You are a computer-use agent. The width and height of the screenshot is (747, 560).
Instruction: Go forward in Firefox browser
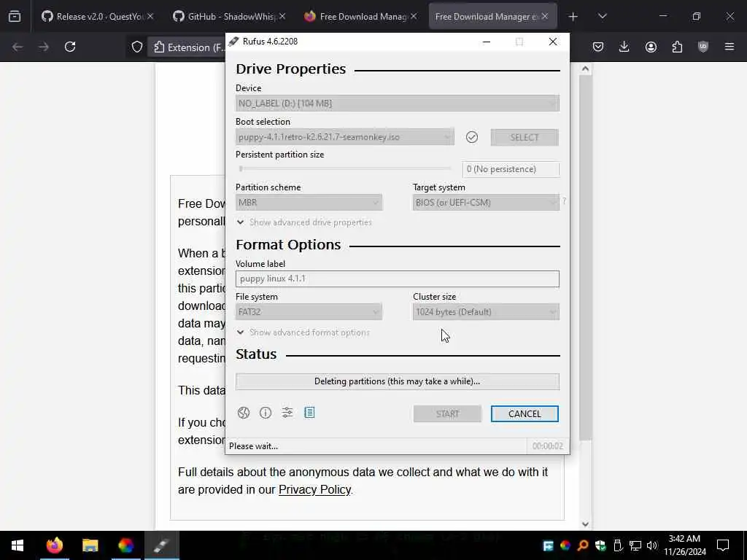(x=44, y=47)
